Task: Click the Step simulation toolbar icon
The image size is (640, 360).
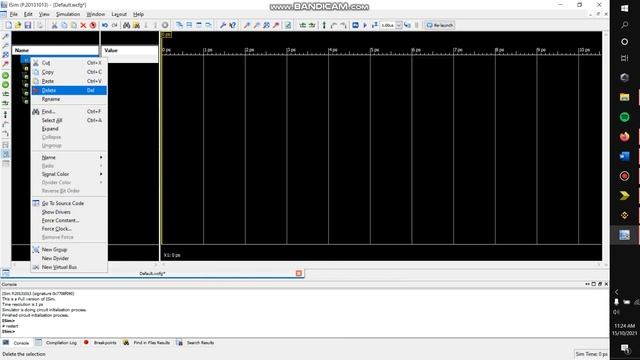Action: (x=407, y=25)
